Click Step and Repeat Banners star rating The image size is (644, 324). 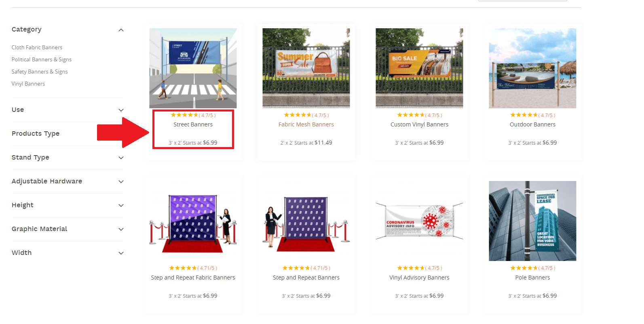coord(306,268)
